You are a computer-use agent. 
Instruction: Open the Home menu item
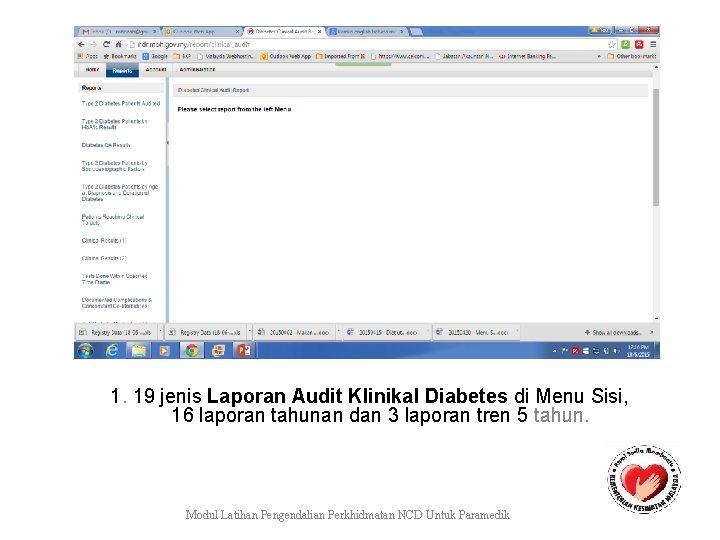92,70
